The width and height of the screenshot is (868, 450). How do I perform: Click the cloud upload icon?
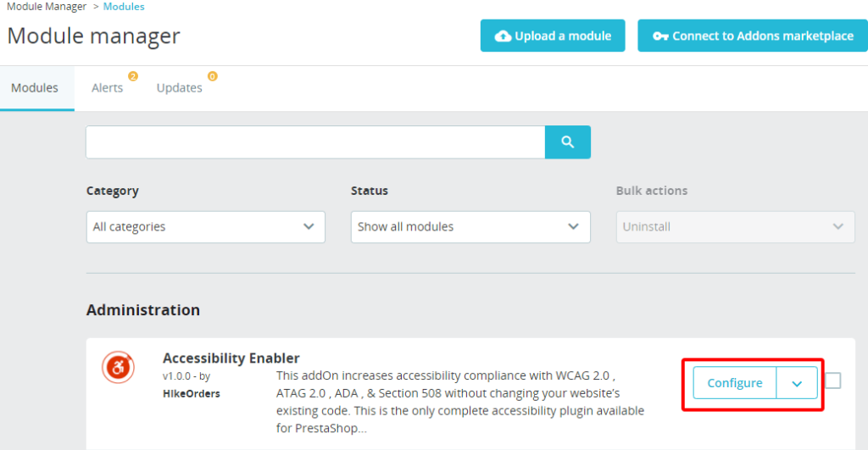(x=503, y=36)
